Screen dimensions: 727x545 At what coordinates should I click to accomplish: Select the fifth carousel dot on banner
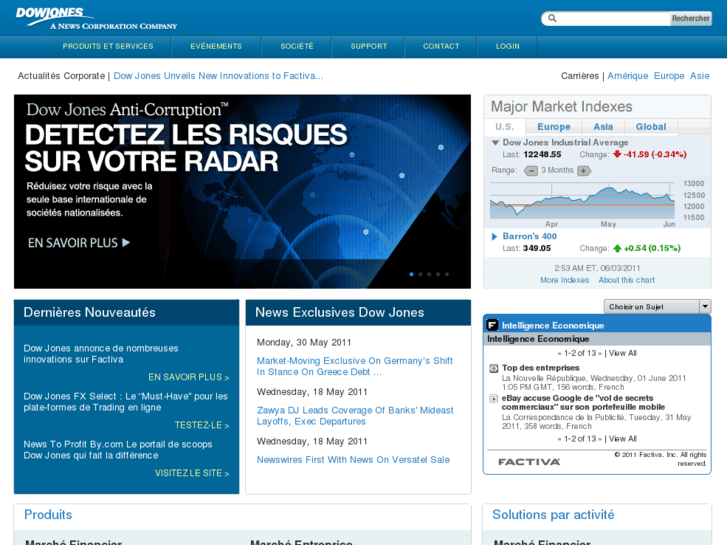tap(447, 274)
